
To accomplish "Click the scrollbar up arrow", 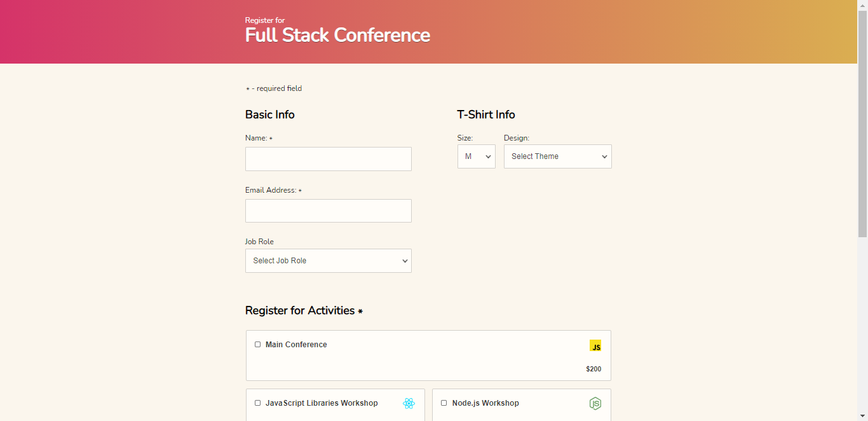I will [x=863, y=5].
